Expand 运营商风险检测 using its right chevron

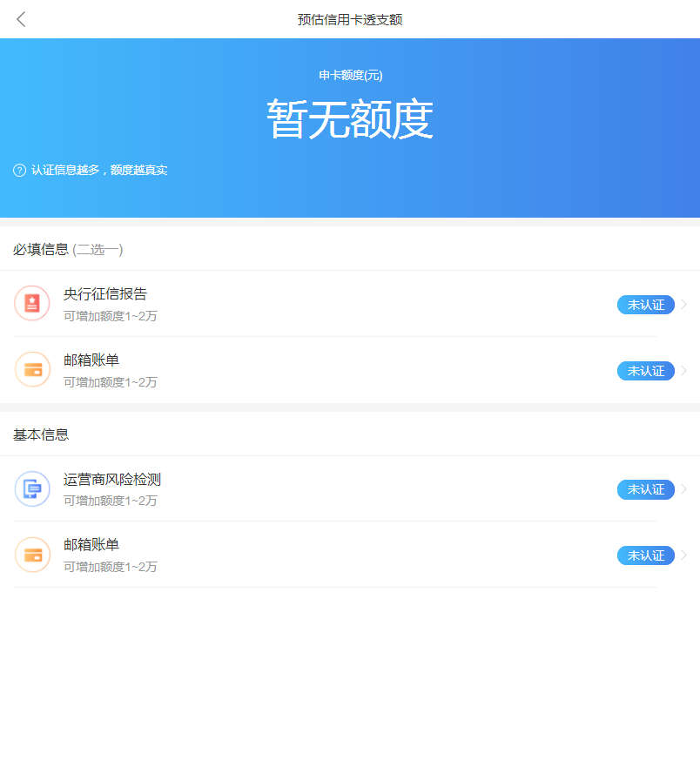coord(684,489)
